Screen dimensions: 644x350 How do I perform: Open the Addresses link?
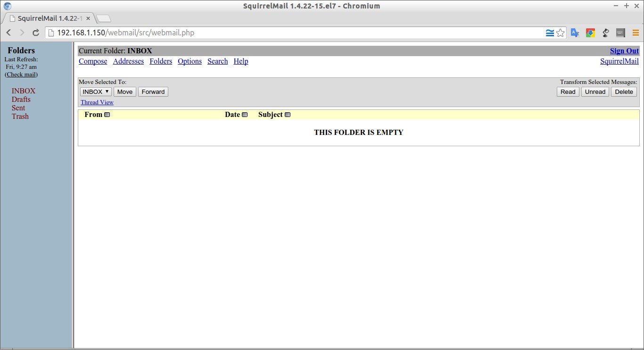(x=128, y=61)
